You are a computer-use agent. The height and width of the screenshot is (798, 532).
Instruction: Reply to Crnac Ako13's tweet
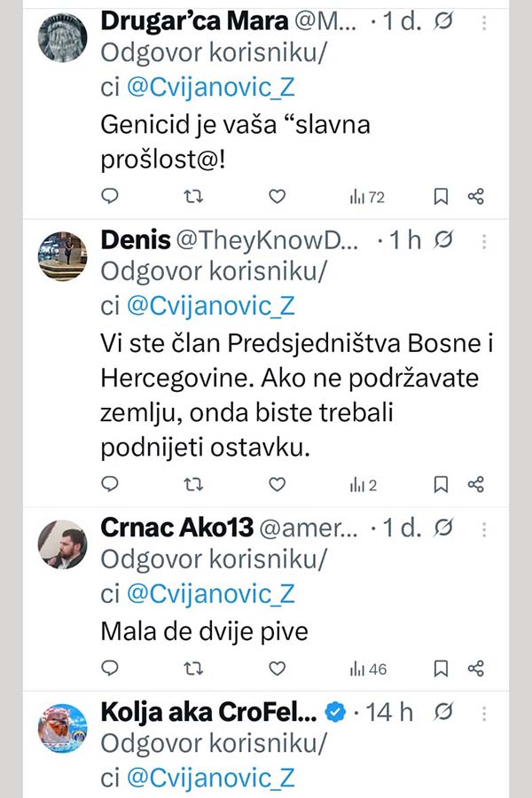[x=110, y=668]
